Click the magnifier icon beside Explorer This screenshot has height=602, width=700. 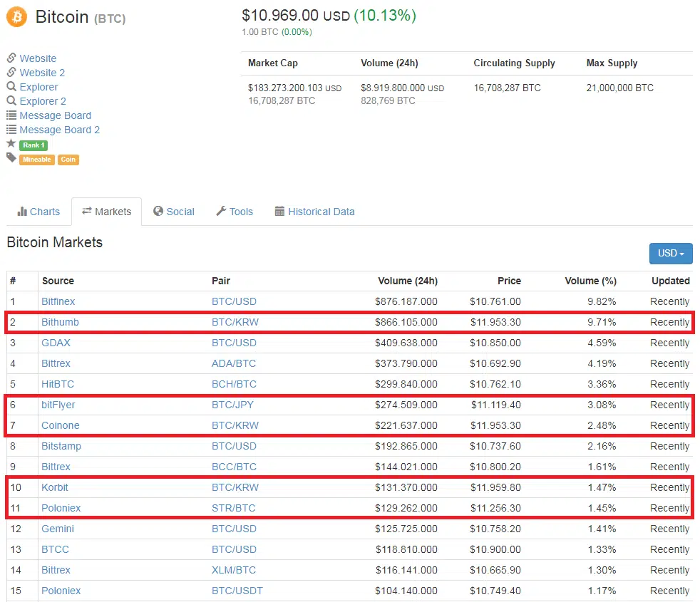pos(11,86)
